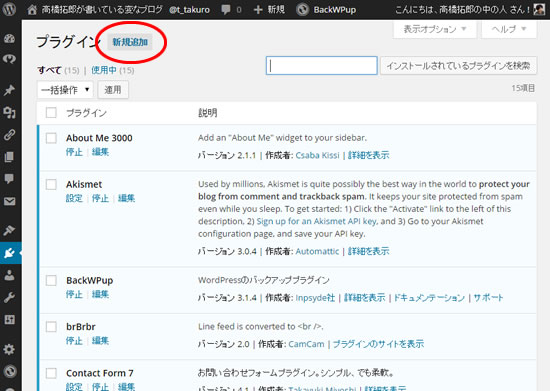This screenshot has height=391, width=550.
Task: Click into the plugin search input field
Action: coord(322,66)
